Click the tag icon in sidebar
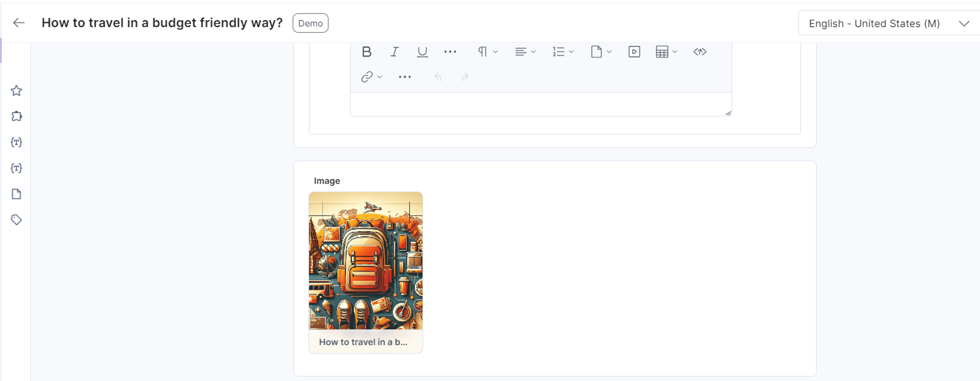The image size is (980, 381). 16,220
